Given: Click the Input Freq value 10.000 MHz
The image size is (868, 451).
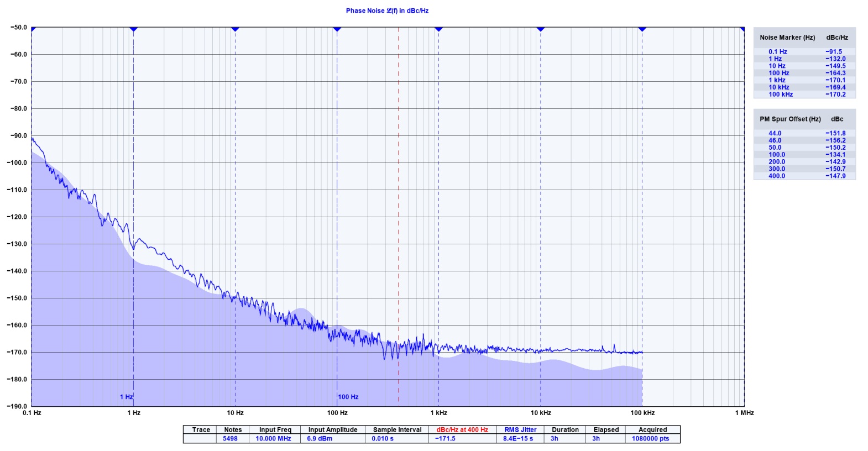Looking at the screenshot, I should 273,438.
